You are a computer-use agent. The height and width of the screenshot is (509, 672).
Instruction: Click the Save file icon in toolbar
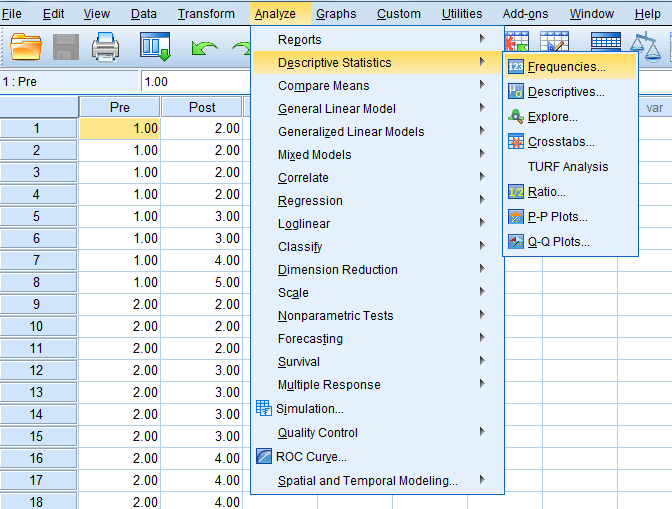66,47
